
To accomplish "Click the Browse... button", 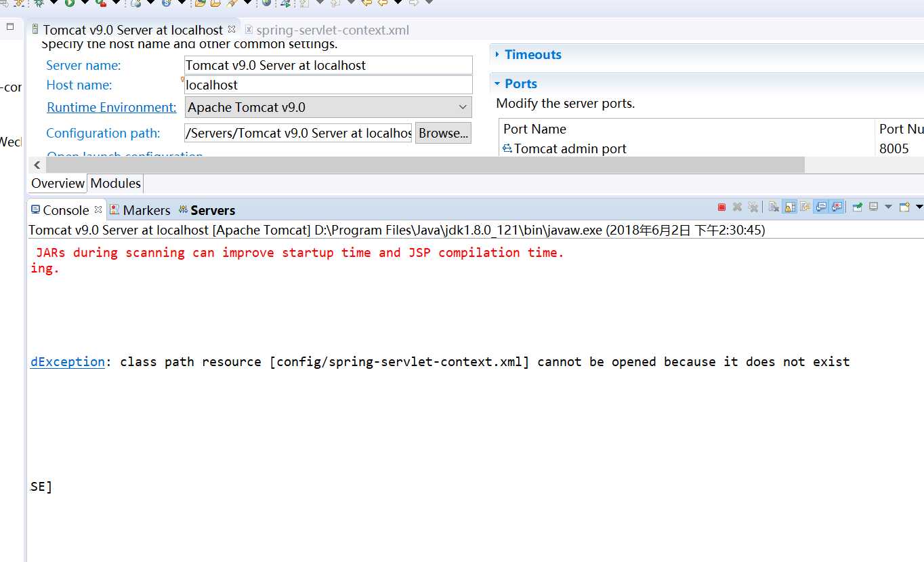I will 443,133.
